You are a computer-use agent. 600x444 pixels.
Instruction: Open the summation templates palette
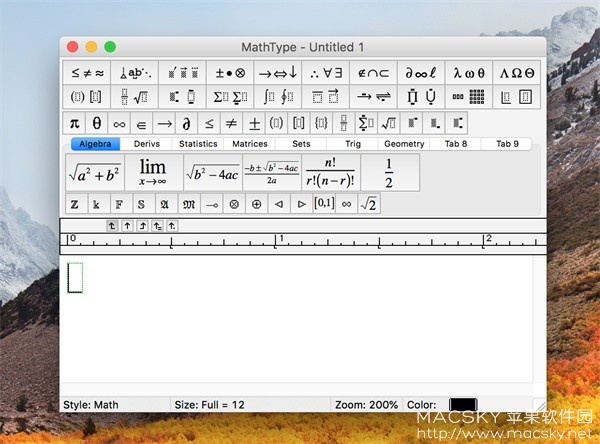tap(230, 96)
